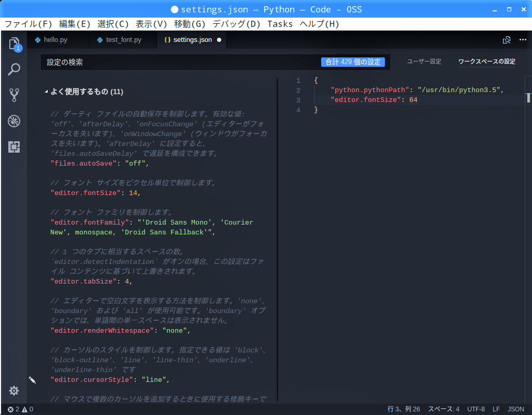Open the more actions ellipsis menu
This screenshot has width=532, height=415.
522,40
